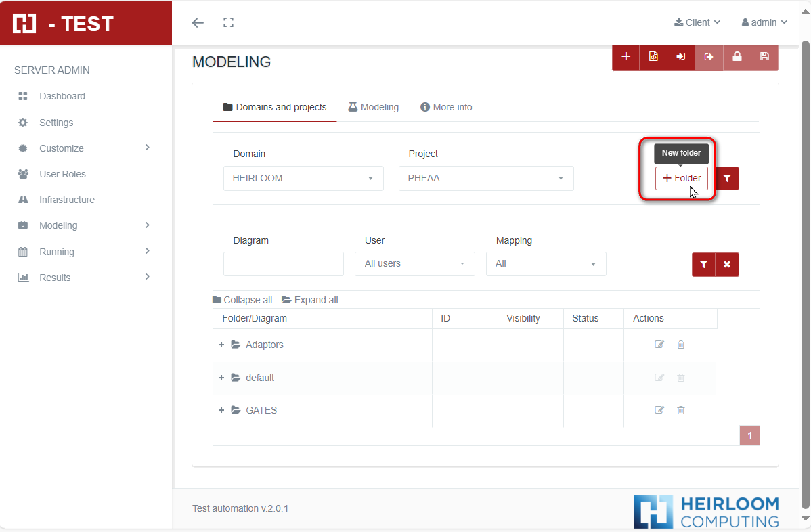Click the import arrow icon in the toolbar

681,57
